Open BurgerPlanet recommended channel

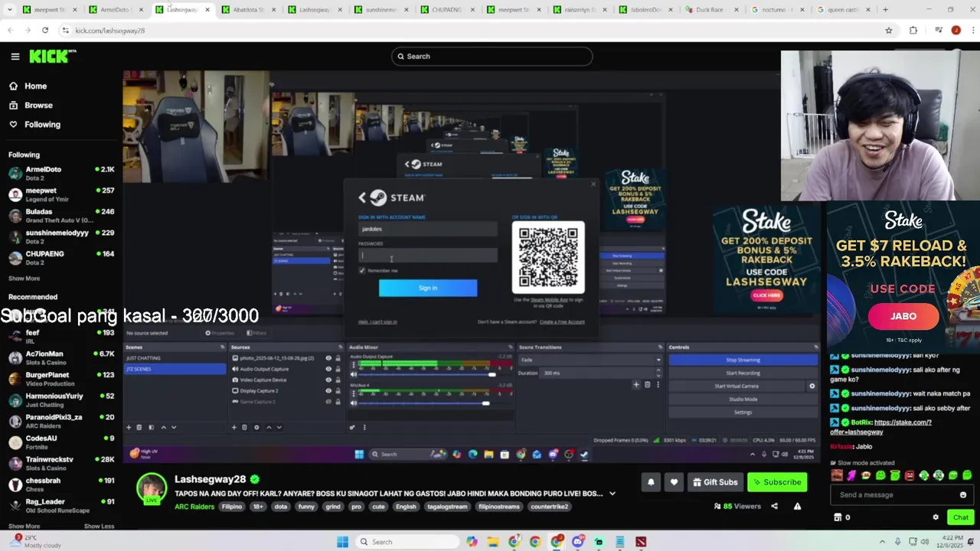61,379
